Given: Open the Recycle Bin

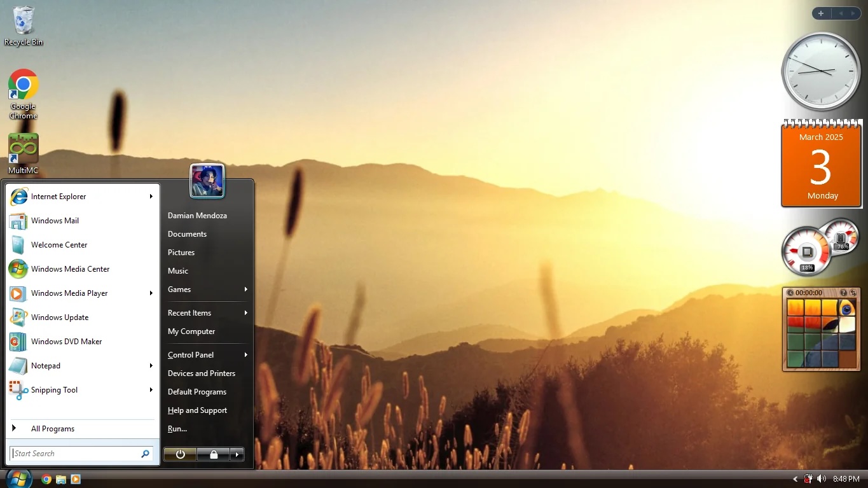Looking at the screenshot, I should [23, 19].
